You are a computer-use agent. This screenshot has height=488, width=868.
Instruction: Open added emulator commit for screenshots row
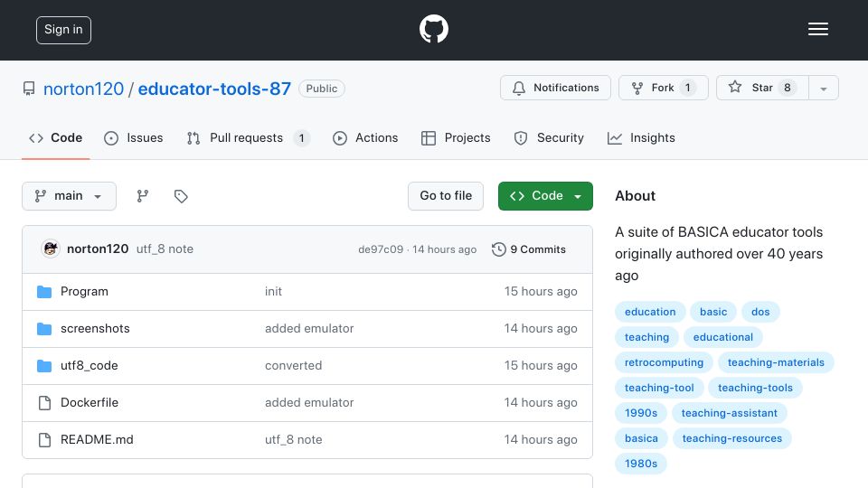click(x=309, y=329)
